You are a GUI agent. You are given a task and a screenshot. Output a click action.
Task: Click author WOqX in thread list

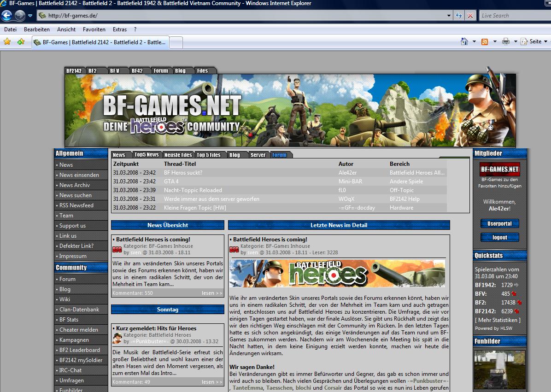click(x=346, y=199)
